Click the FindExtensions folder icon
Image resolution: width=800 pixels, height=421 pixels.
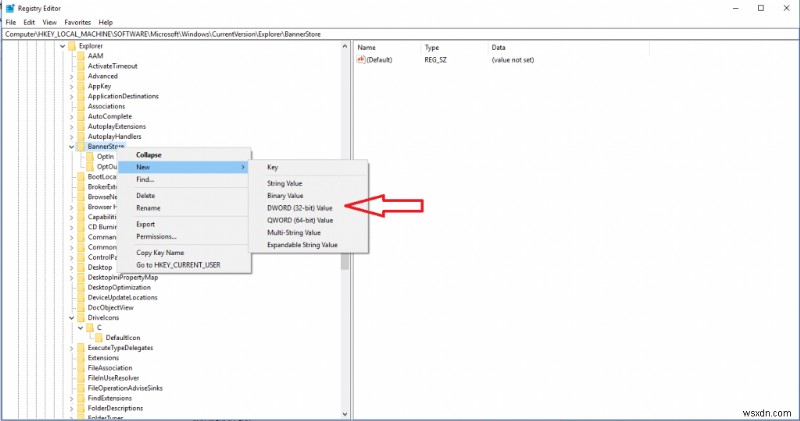[x=81, y=398]
